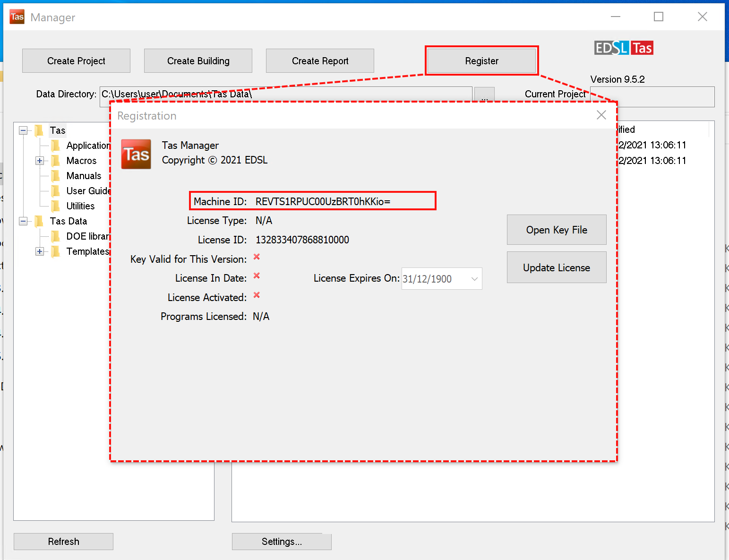Click the Tas Data folder icon

[39, 221]
